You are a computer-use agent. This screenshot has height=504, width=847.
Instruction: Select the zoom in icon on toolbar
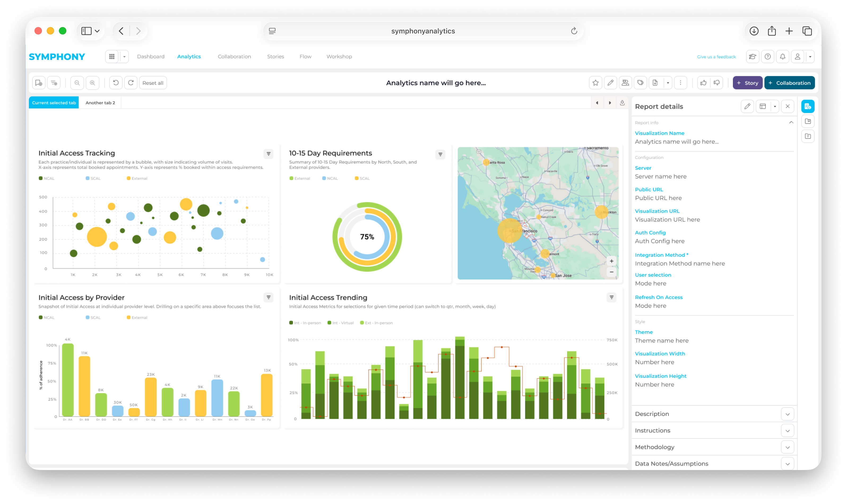[x=92, y=82]
